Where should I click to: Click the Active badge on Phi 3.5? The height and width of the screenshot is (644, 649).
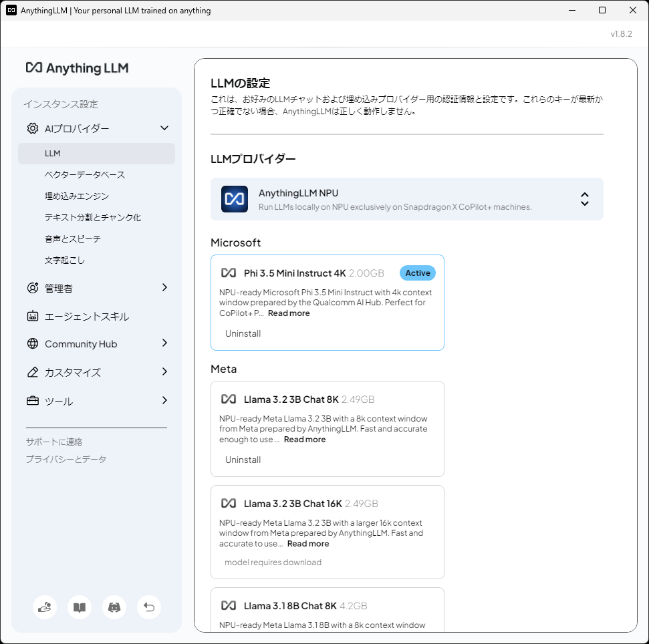click(x=417, y=273)
